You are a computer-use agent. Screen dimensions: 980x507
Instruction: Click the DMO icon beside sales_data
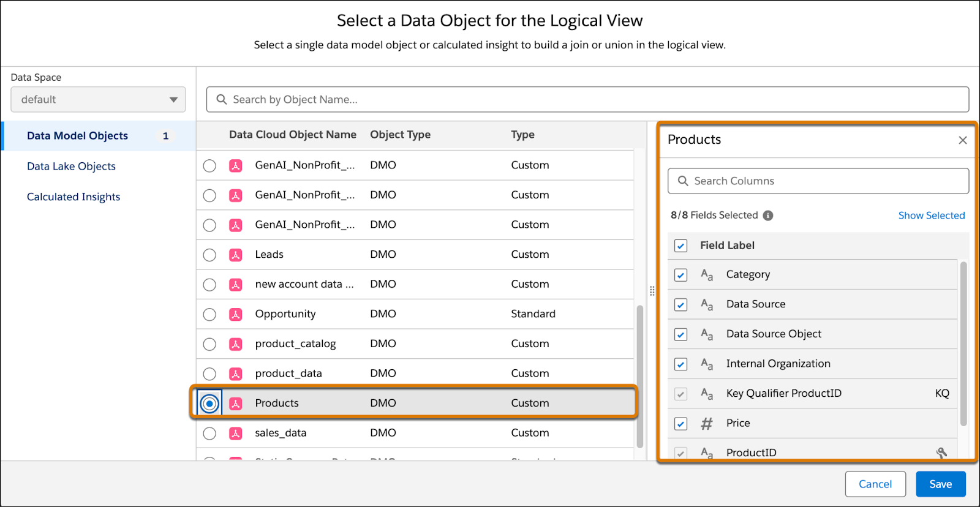coord(236,434)
